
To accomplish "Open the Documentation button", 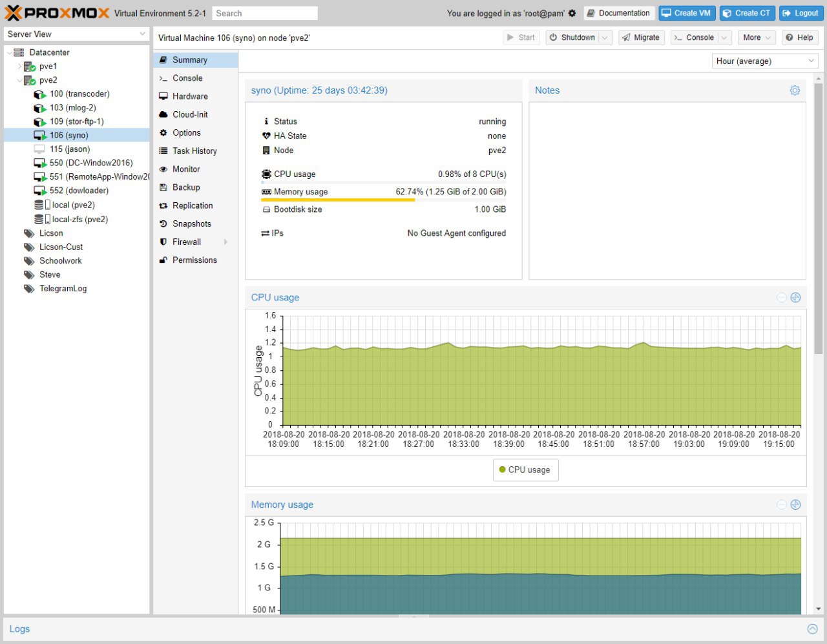I will (x=619, y=13).
